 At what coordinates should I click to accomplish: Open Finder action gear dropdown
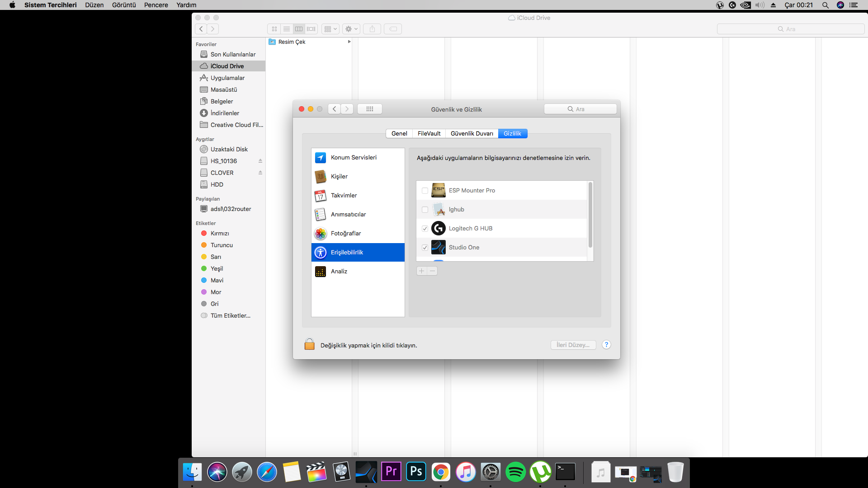pos(351,29)
